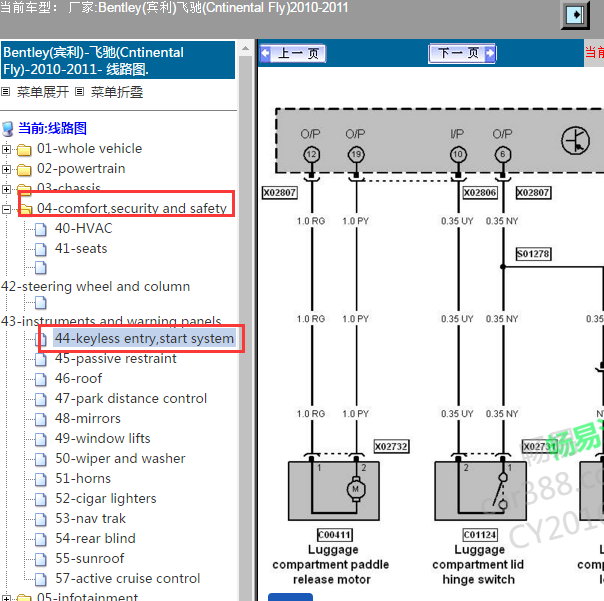Screen dimensions: 604x601
Task: Open the 40-HVAC diagram
Action: (x=83, y=228)
